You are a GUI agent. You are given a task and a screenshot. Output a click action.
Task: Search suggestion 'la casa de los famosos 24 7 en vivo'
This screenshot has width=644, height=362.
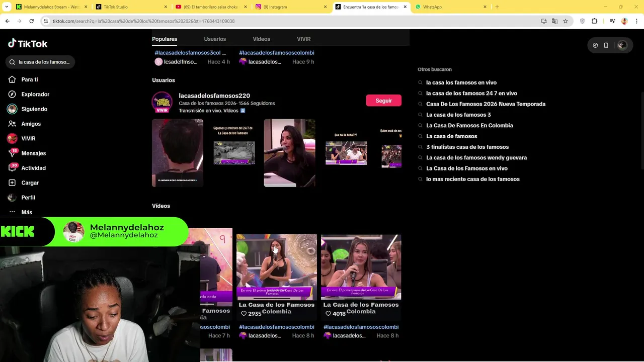(x=471, y=93)
